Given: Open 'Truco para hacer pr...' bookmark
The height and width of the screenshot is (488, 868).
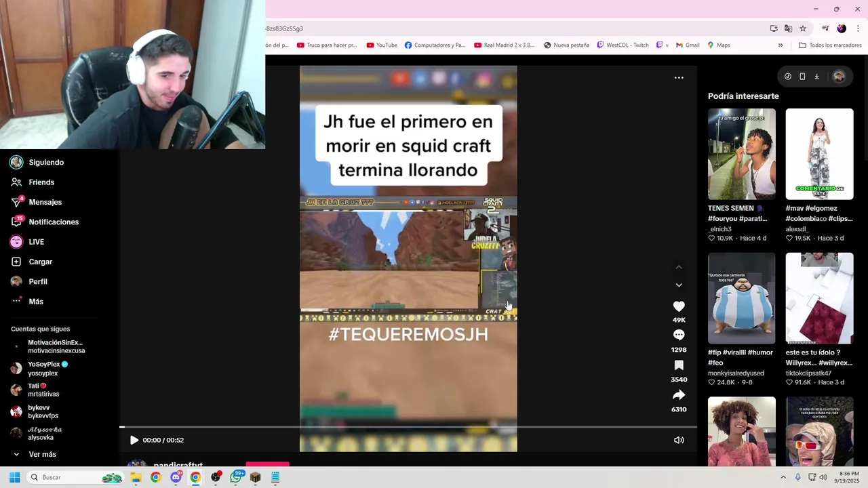Looking at the screenshot, I should point(327,45).
